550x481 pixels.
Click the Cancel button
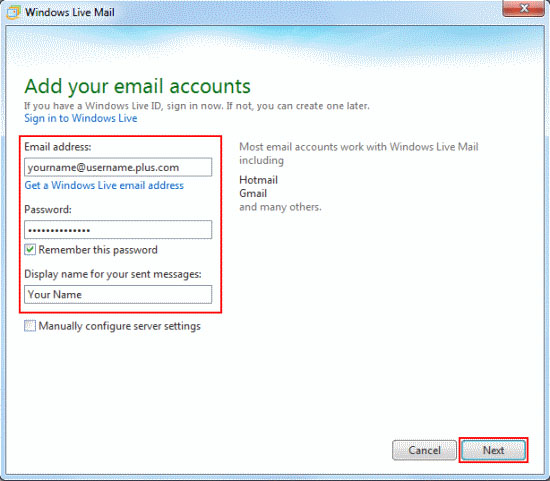pyautogui.click(x=424, y=450)
